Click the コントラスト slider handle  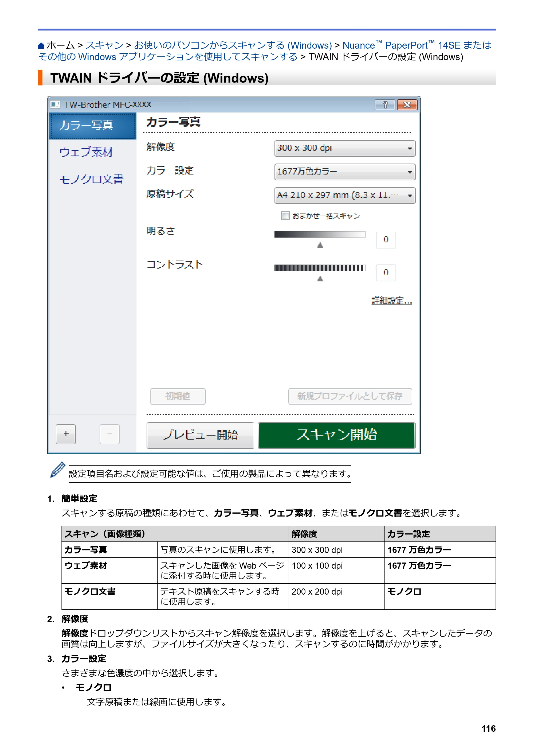pyautogui.click(x=320, y=279)
